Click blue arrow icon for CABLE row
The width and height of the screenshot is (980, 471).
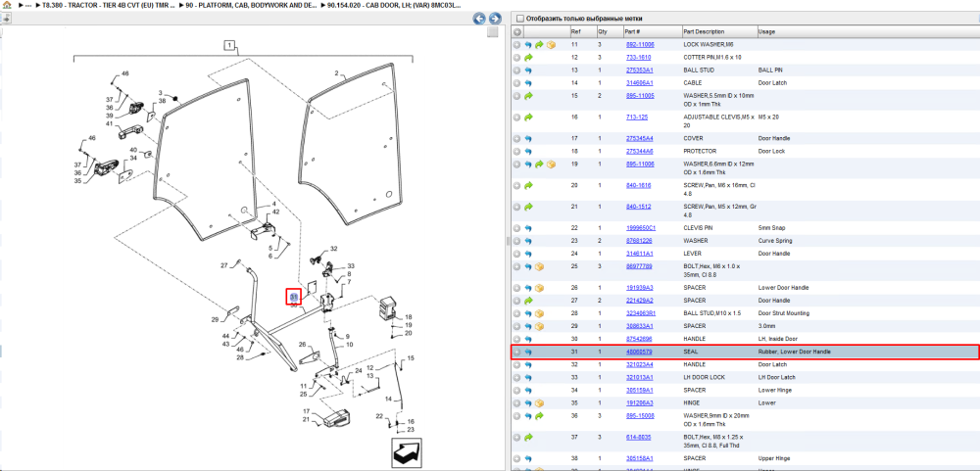tap(528, 82)
